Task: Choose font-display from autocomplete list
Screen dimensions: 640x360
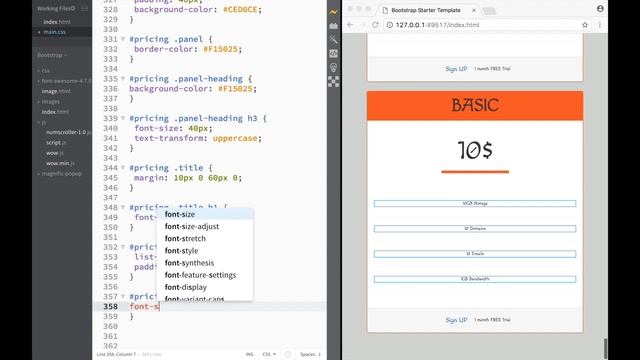Action: coord(205,287)
